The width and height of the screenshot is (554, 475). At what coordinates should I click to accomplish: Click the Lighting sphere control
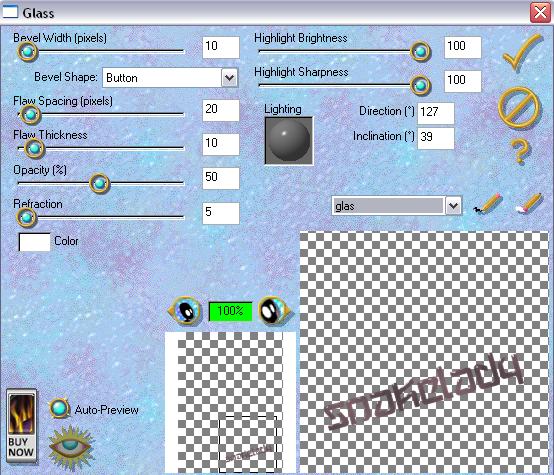[289, 141]
